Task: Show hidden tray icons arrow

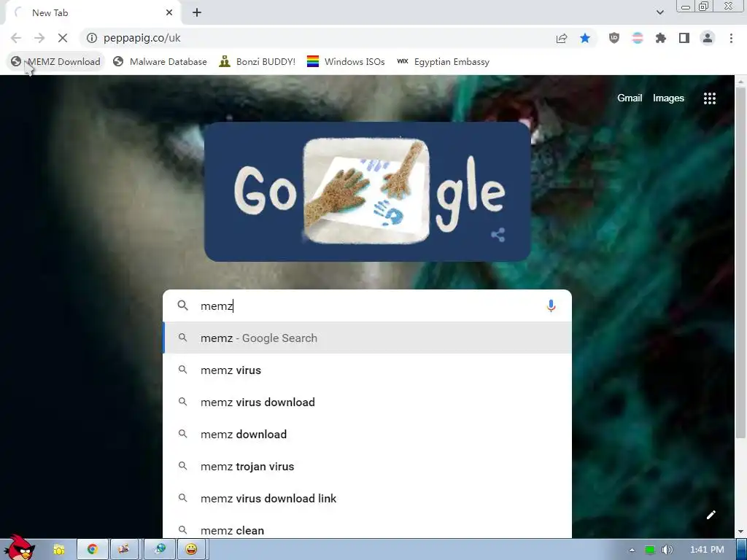Action: click(x=632, y=550)
